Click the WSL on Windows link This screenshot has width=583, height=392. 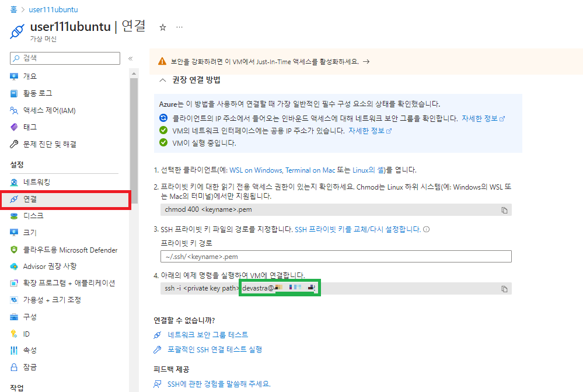pyautogui.click(x=257, y=170)
